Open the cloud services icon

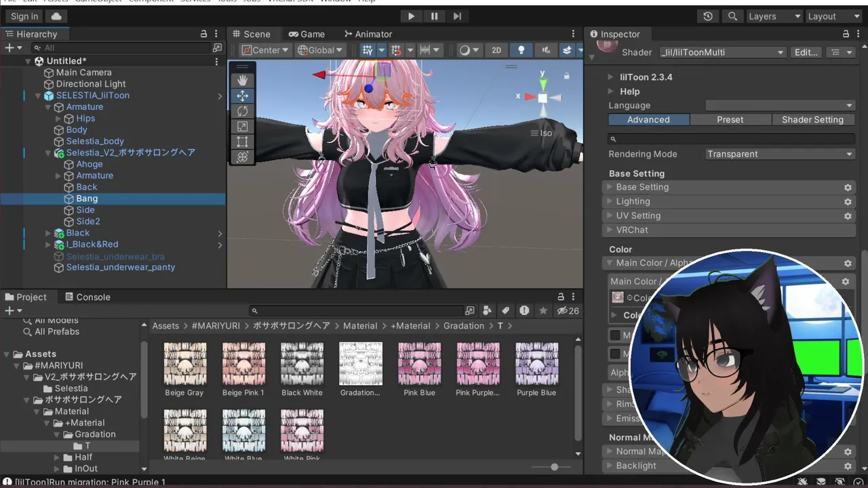click(x=56, y=16)
